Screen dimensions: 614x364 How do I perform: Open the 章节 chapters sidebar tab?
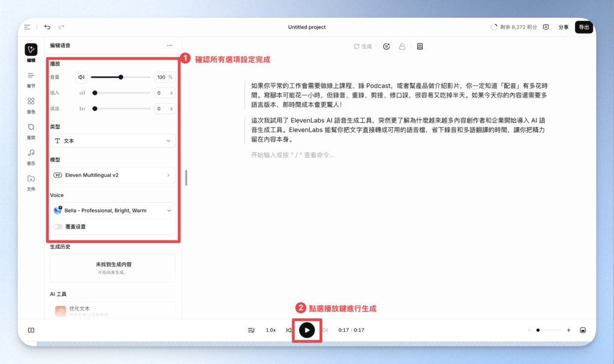coord(31,80)
